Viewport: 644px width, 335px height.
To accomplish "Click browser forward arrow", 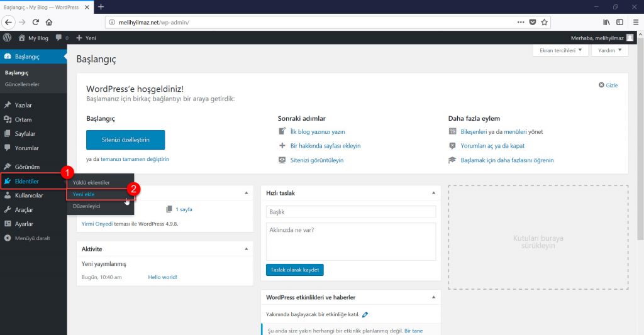I will [22, 22].
